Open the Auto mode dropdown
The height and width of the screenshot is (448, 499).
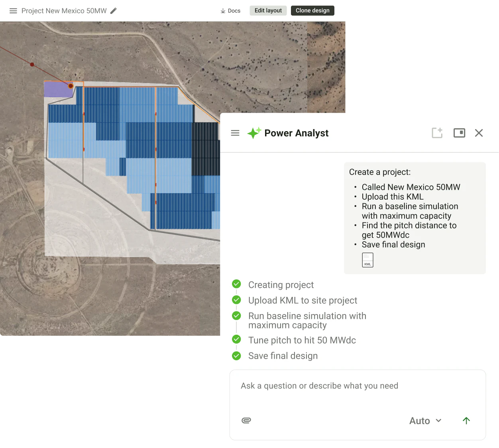point(425,421)
